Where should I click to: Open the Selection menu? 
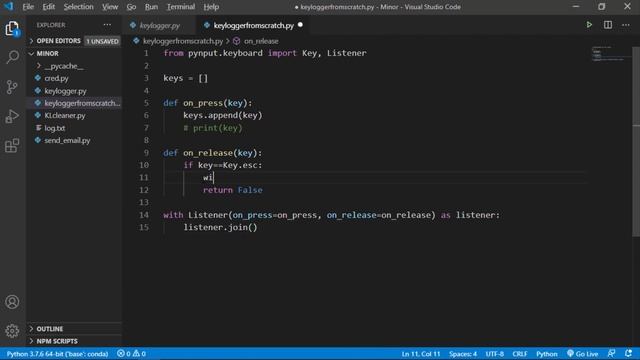pyautogui.click(x=78, y=7)
